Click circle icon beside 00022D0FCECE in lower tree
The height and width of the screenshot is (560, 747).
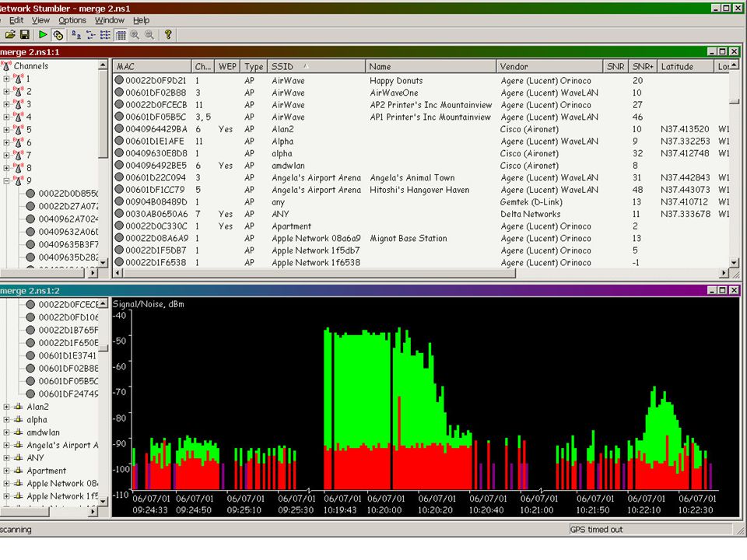(30, 304)
